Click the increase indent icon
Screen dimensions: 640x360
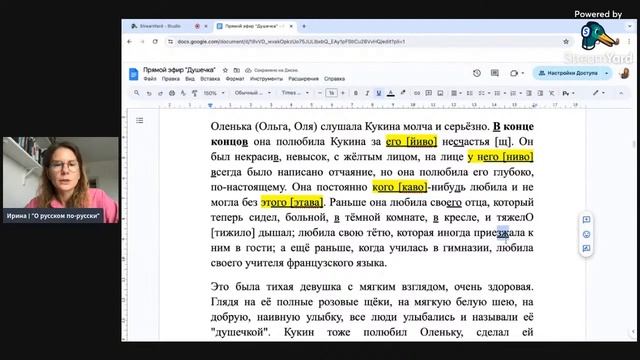[x=540, y=93]
